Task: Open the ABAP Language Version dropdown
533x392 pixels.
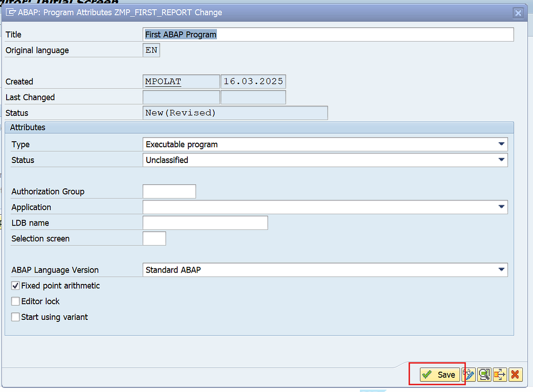Action: click(x=502, y=270)
